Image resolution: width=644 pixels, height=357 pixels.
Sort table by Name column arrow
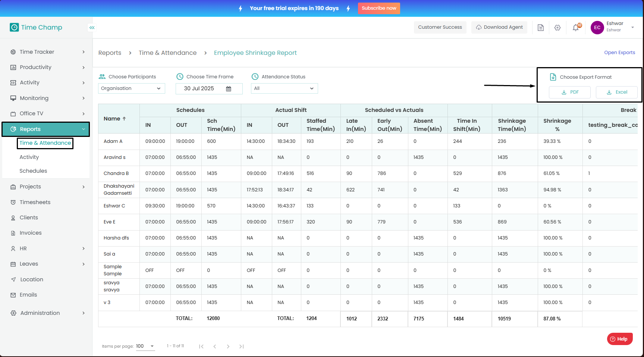coord(124,119)
